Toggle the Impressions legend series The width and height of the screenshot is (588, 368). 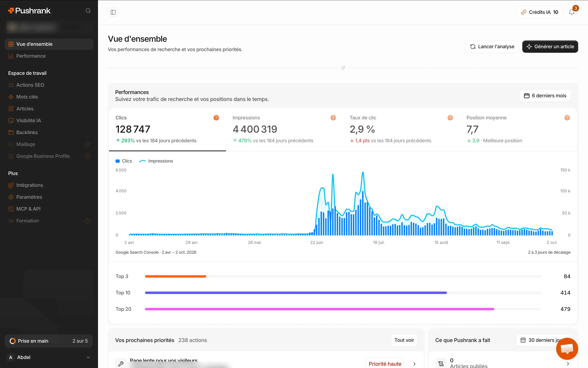click(156, 161)
